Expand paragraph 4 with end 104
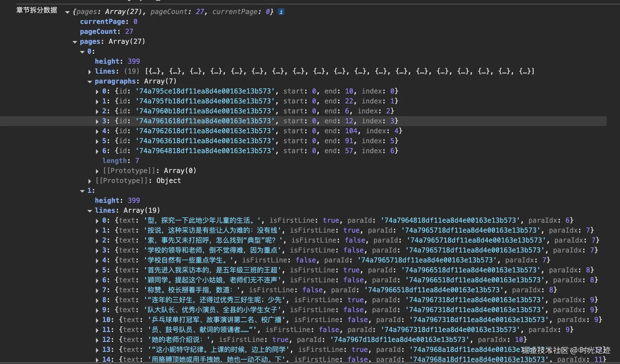The width and height of the screenshot is (620, 364). tap(97, 131)
